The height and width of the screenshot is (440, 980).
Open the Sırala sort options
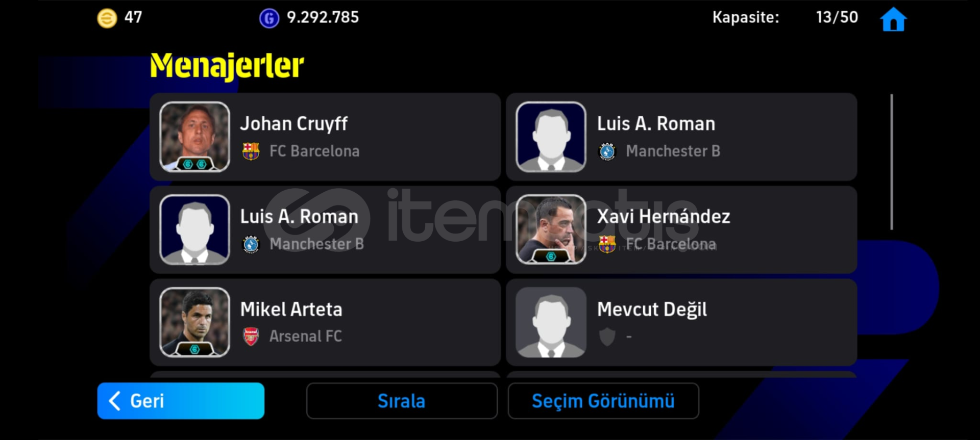coord(402,401)
